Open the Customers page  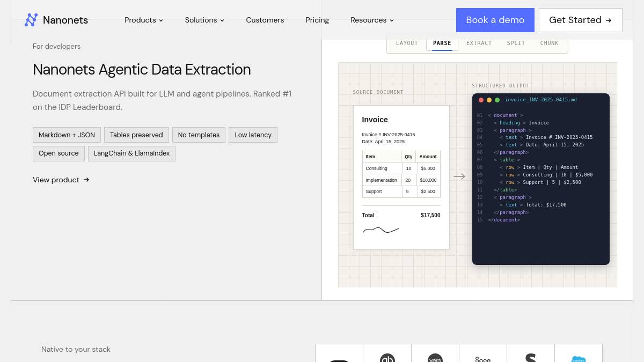click(x=265, y=20)
